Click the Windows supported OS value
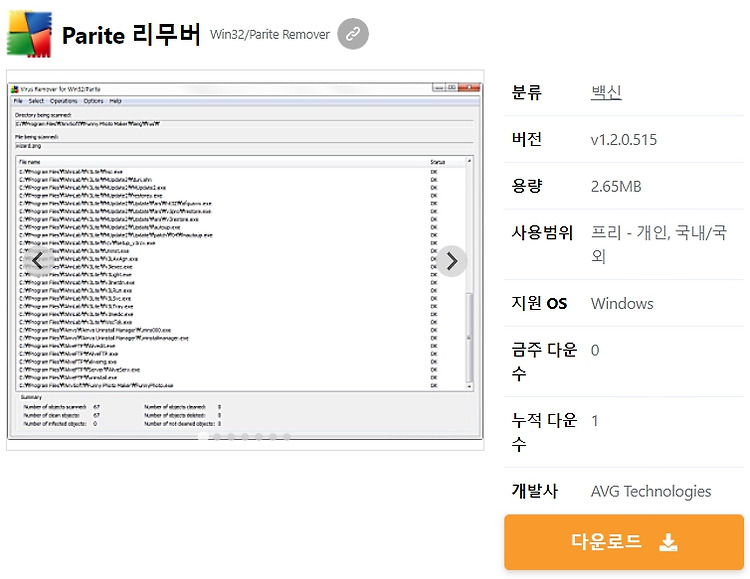750x579 pixels. (622, 303)
